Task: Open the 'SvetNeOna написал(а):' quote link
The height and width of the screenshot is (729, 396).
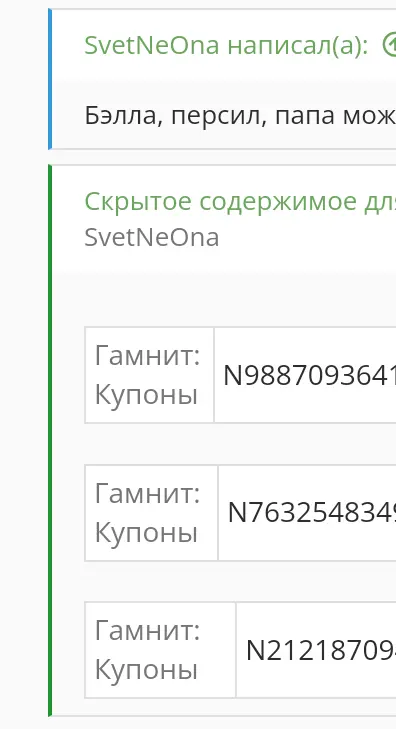Action: [226, 46]
